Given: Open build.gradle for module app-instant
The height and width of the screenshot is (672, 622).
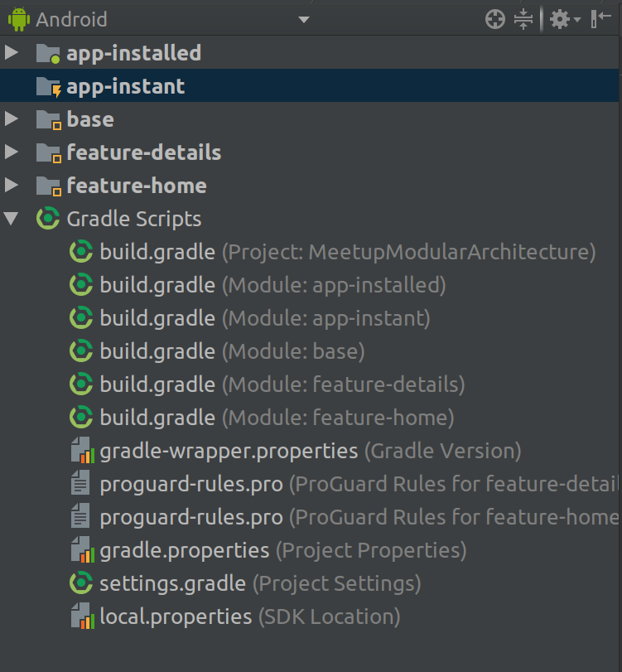Looking at the screenshot, I should 157,318.
